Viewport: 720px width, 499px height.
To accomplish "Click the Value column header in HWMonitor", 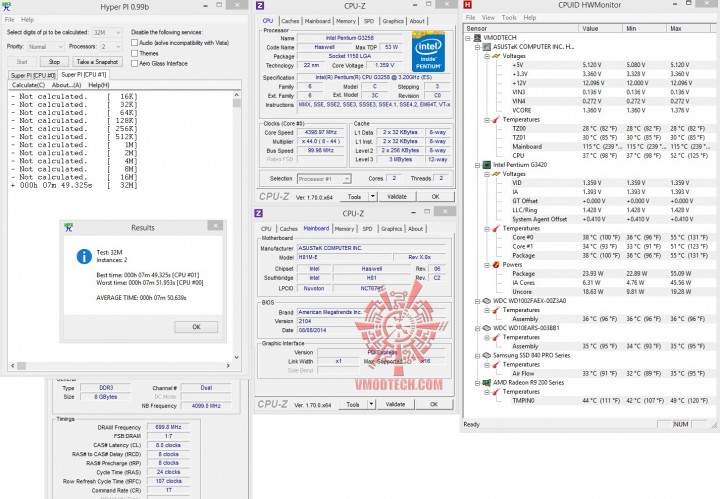I will point(601,28).
